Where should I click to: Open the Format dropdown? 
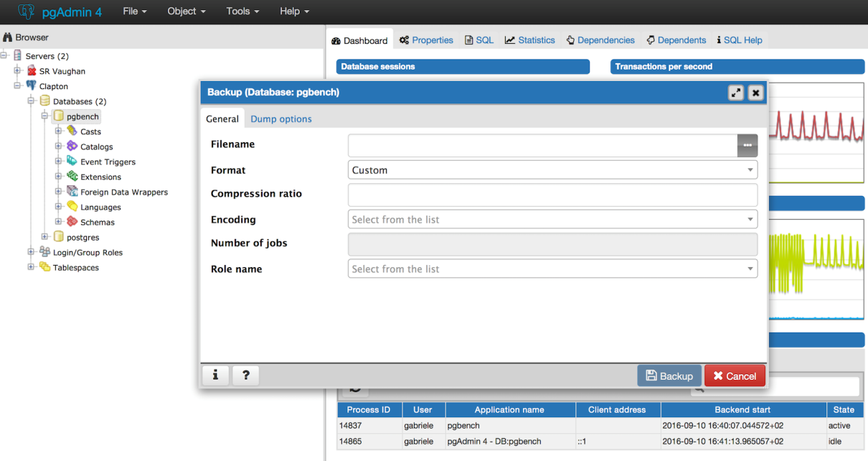click(552, 170)
